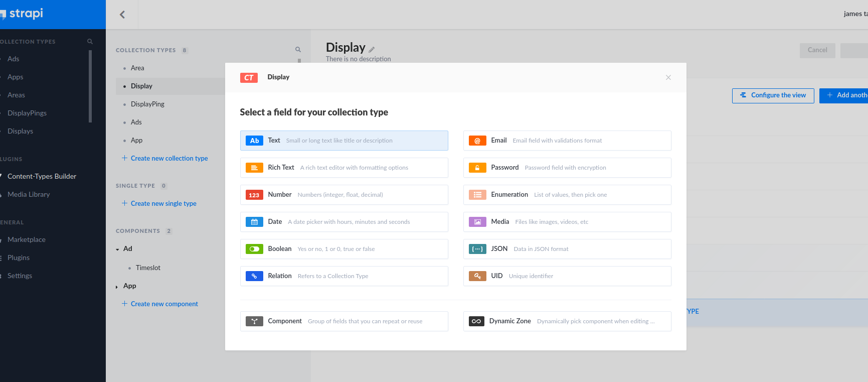
Task: Expand the App component group
Action: (x=117, y=287)
